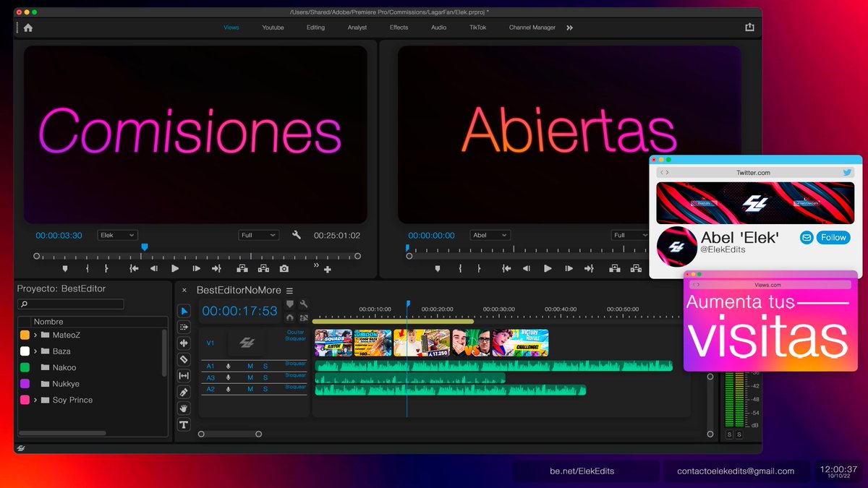Select the Selection arrow tool
Image resolution: width=868 pixels, height=488 pixels.
[184, 311]
